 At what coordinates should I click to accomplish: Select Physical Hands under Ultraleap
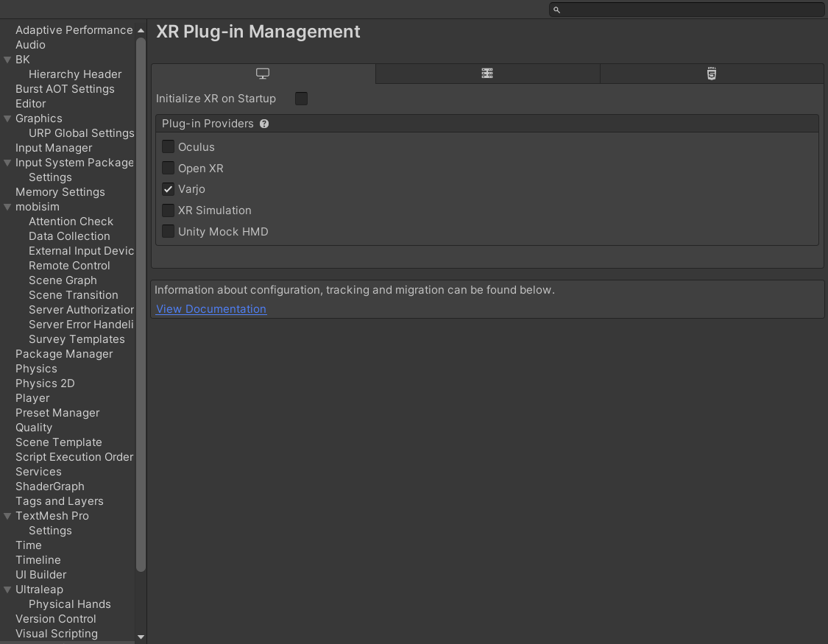click(70, 604)
